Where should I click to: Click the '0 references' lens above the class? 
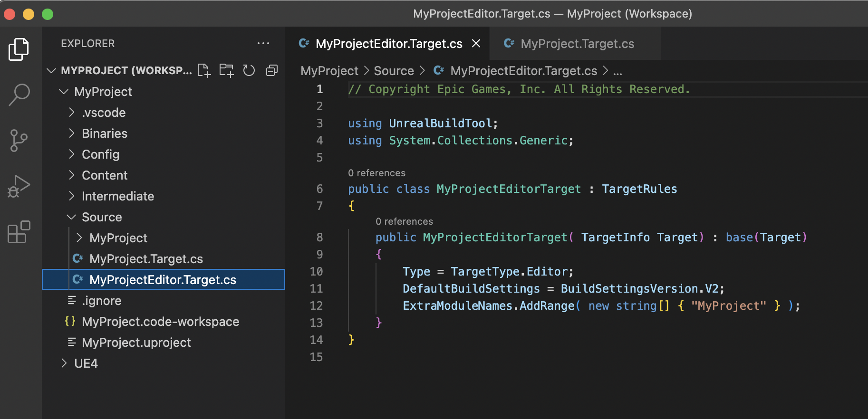click(x=376, y=173)
